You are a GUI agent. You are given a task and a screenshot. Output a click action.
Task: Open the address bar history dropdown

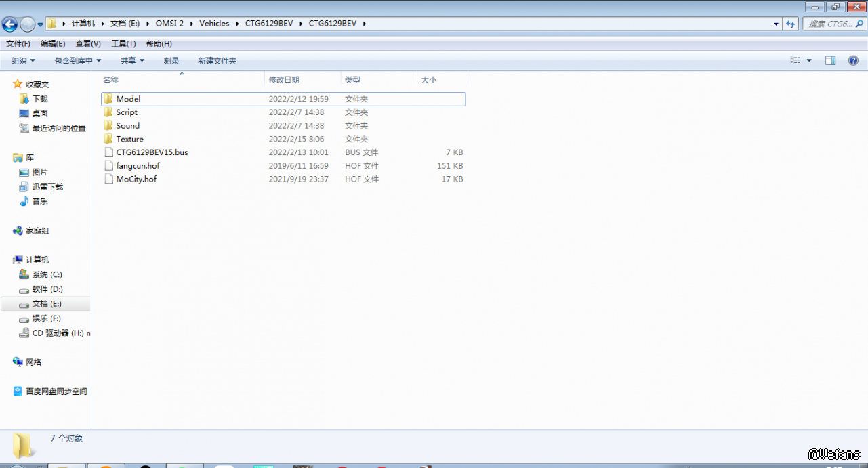click(x=776, y=24)
